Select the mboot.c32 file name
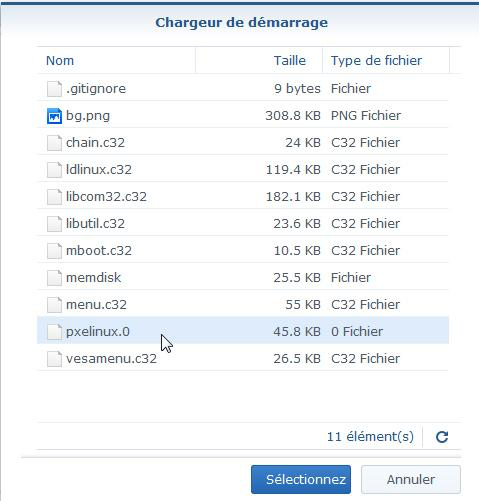Image resolution: width=479 pixels, height=501 pixels. pyautogui.click(x=99, y=251)
